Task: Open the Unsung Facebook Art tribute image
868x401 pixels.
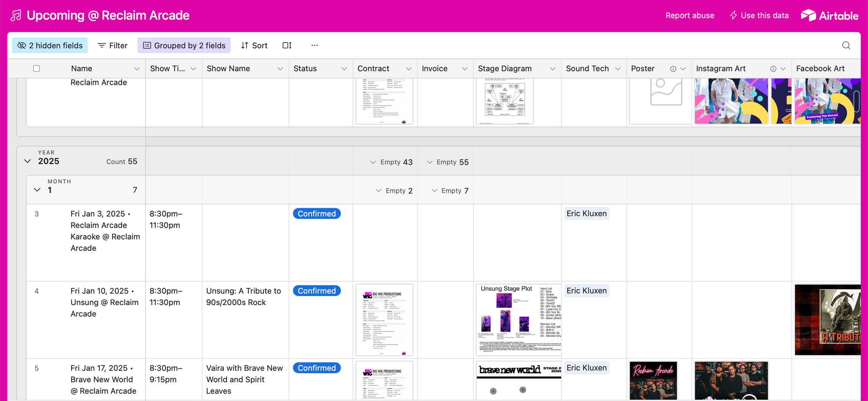Action: pyautogui.click(x=828, y=320)
